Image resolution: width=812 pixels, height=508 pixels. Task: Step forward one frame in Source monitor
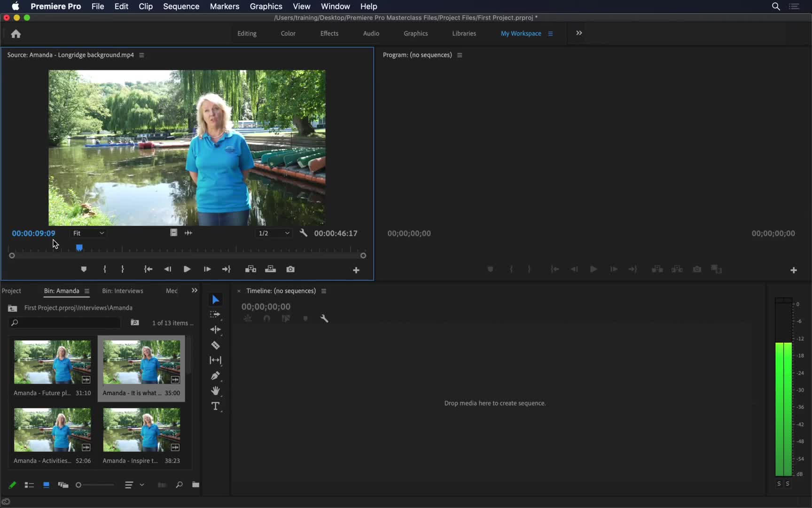207,269
